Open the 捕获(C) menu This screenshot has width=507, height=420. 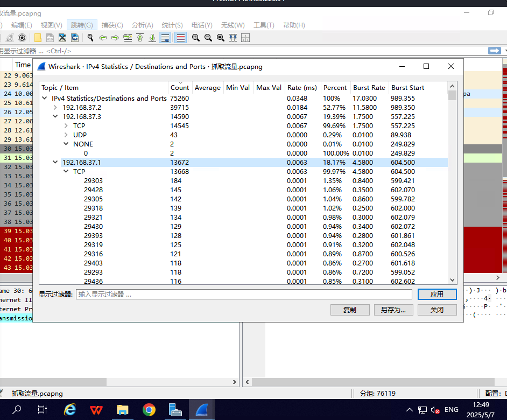click(x=112, y=25)
